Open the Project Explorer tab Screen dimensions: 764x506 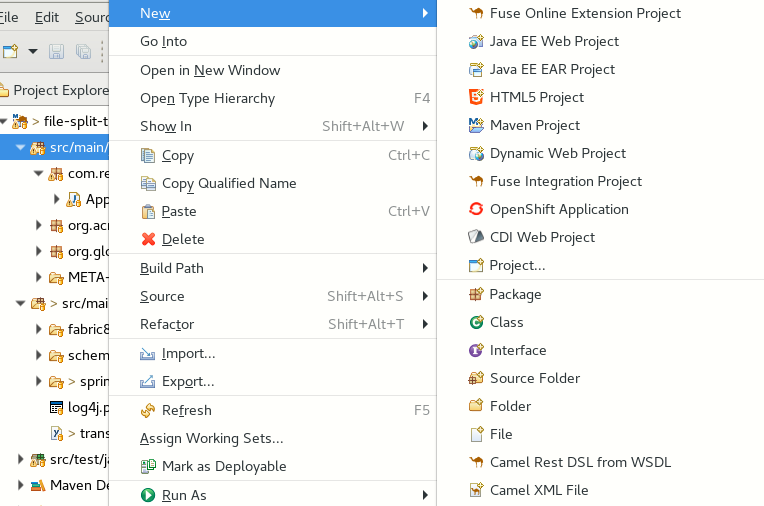[54, 90]
